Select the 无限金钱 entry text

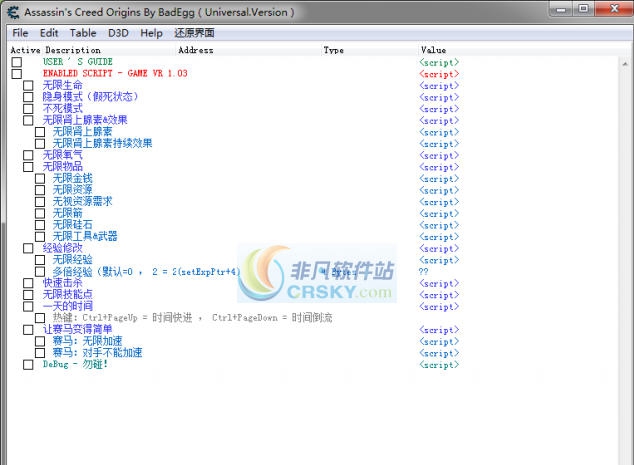73,178
